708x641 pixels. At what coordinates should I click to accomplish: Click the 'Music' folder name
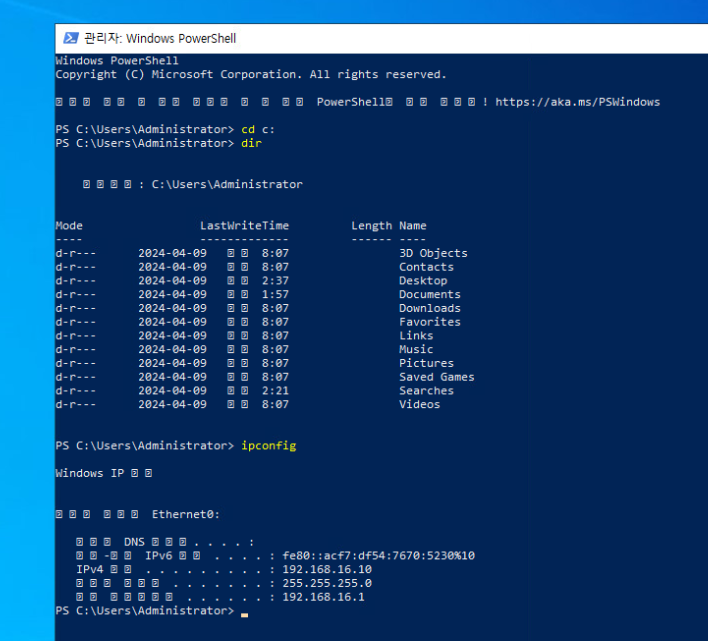tap(416, 349)
